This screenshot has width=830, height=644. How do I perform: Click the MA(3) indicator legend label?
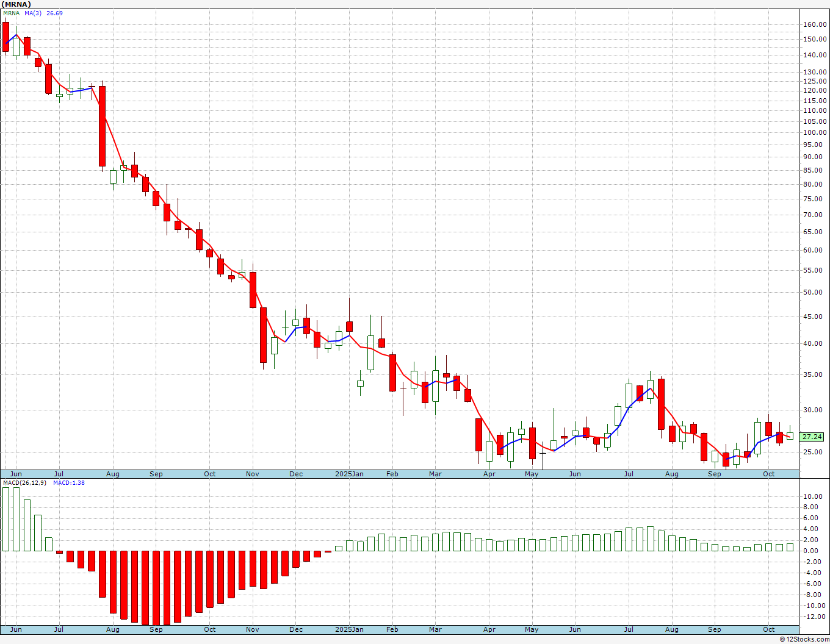point(33,13)
